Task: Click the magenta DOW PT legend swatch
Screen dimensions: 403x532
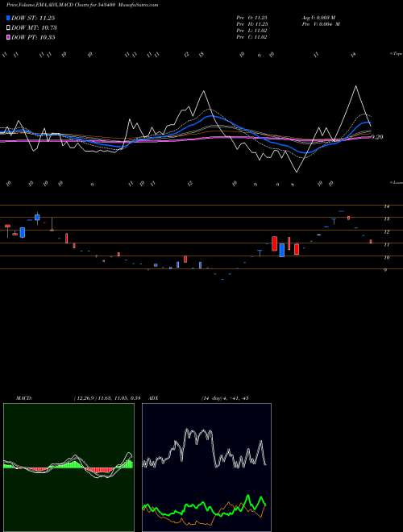Action: click(x=9, y=37)
